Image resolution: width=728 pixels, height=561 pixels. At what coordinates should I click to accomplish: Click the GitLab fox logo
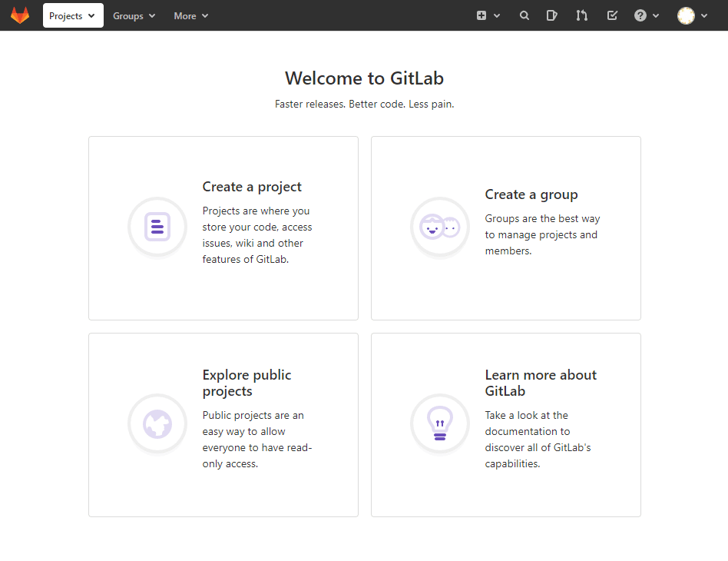point(20,15)
